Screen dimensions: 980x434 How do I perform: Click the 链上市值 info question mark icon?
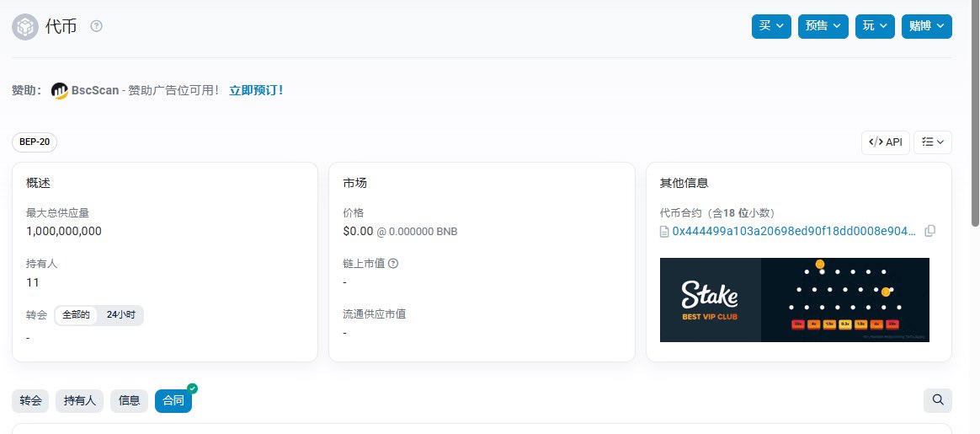click(x=393, y=263)
